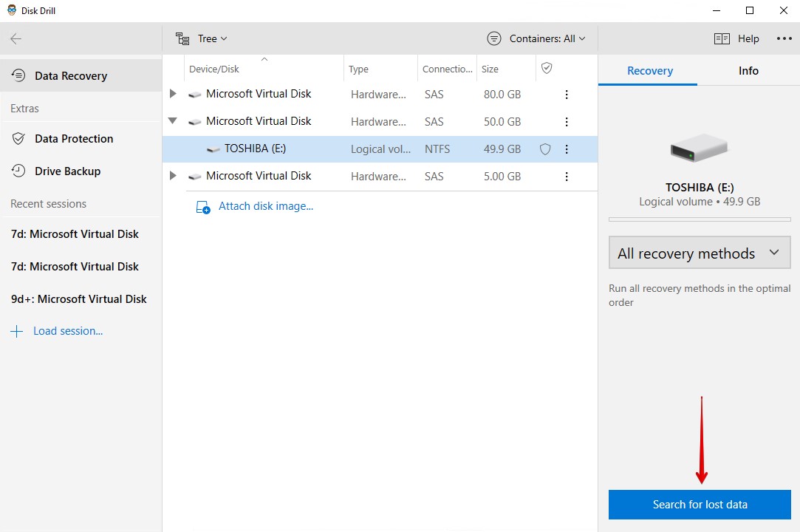The height and width of the screenshot is (532, 800).
Task: Collapse the 50.0 GB Microsoft Virtual Disk
Action: point(173,121)
